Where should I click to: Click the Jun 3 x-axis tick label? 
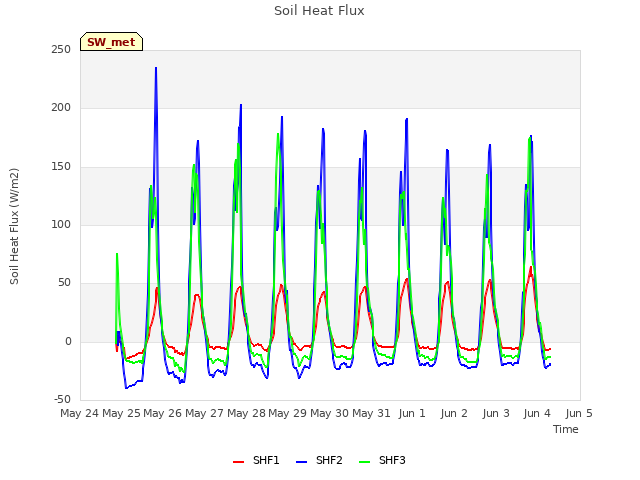tap(496, 413)
